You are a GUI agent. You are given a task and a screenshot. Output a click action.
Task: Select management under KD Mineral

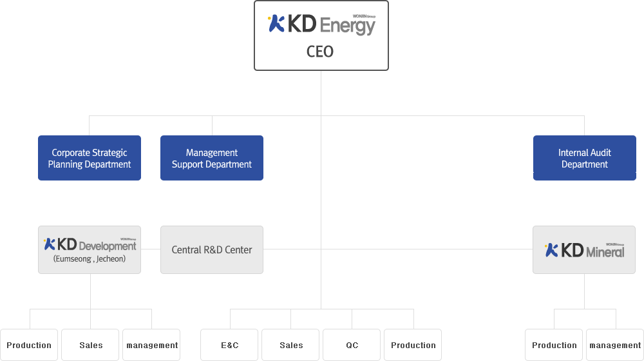click(615, 345)
